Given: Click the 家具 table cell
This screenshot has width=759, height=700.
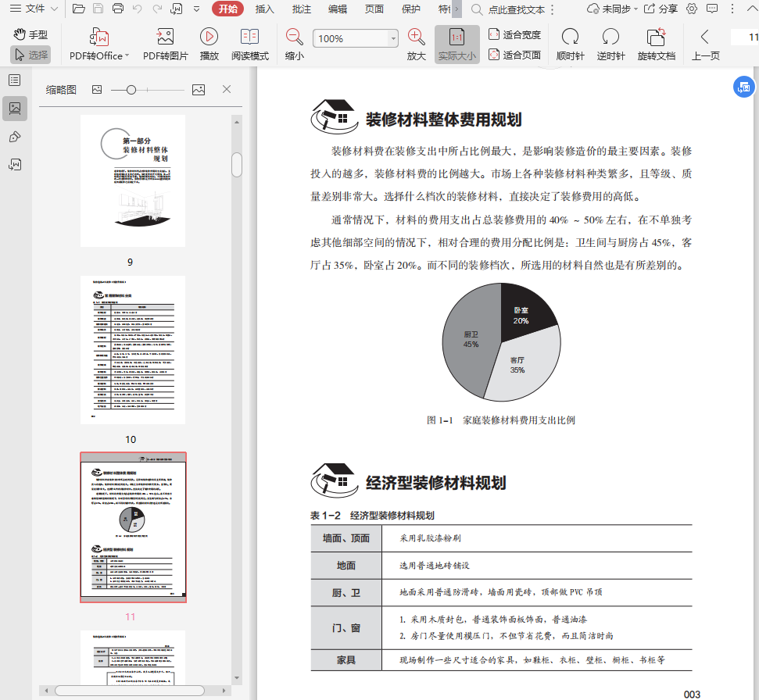Looking at the screenshot, I should point(346,660).
